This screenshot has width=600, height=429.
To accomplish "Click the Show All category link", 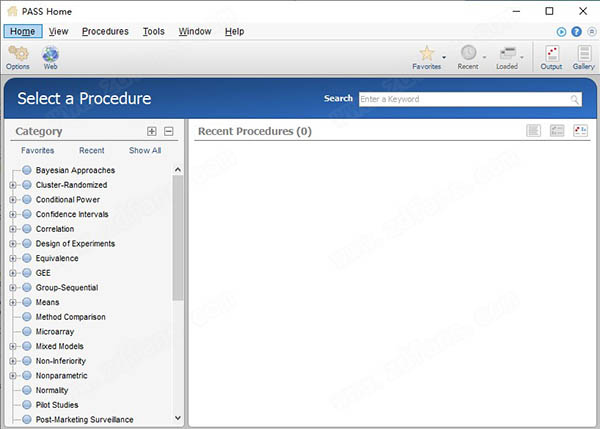I will pos(145,150).
